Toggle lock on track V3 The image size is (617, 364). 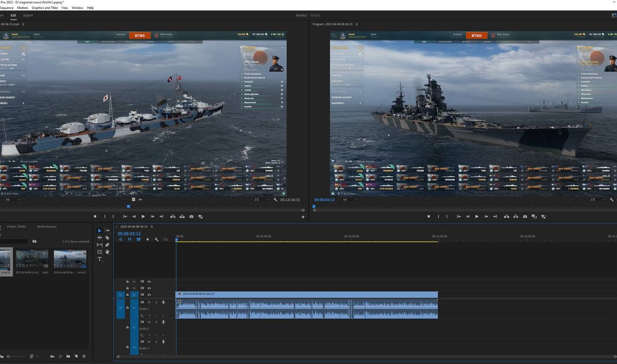pyautogui.click(x=127, y=281)
